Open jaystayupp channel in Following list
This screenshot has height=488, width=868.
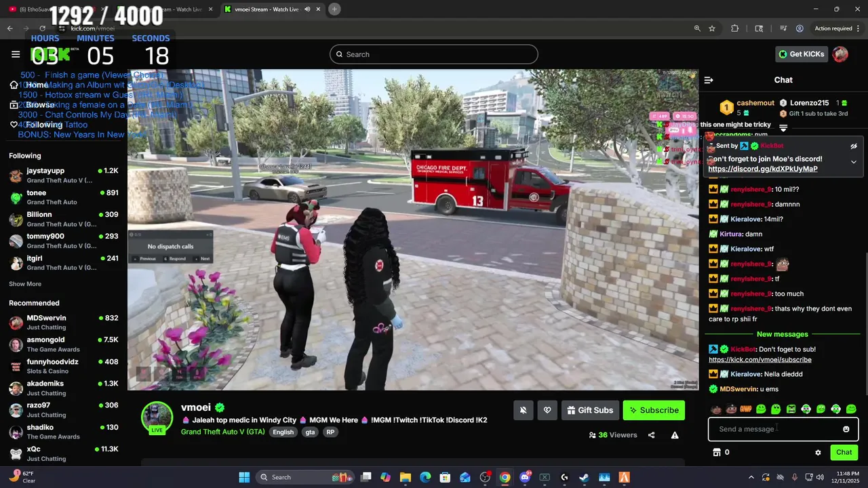coord(64,176)
